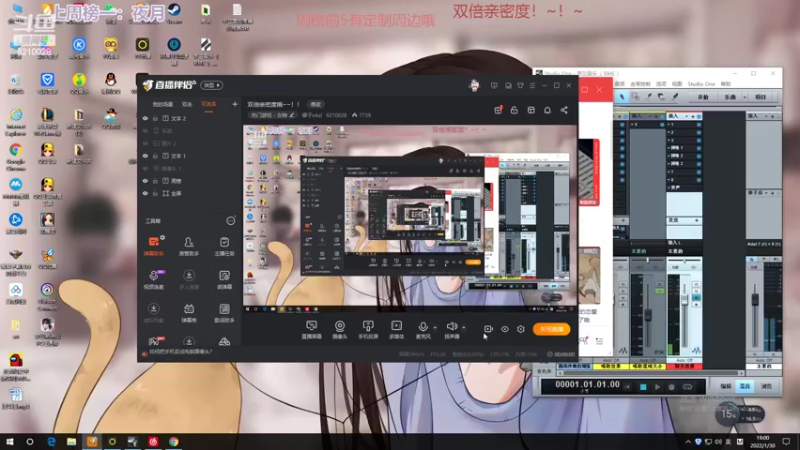Viewport: 800px width, 450px height.
Task: Toggle visibility eye of layer 周榜
Action: 145,181
